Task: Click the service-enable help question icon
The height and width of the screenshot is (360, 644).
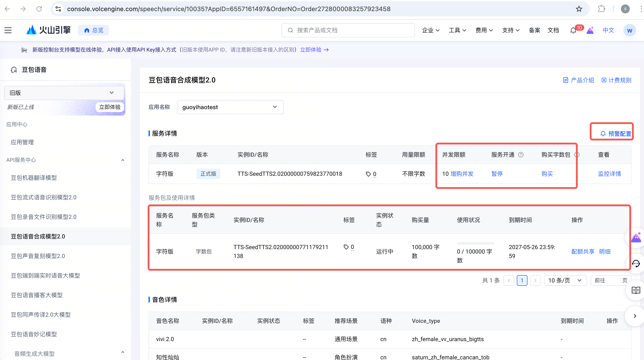Action: (521, 155)
